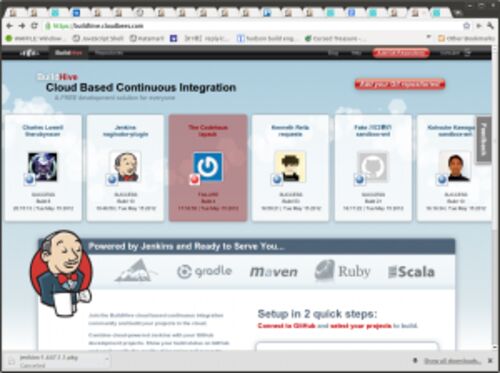Click the Scala logo
Image resolution: width=500 pixels, height=373 pixels.
click(412, 272)
